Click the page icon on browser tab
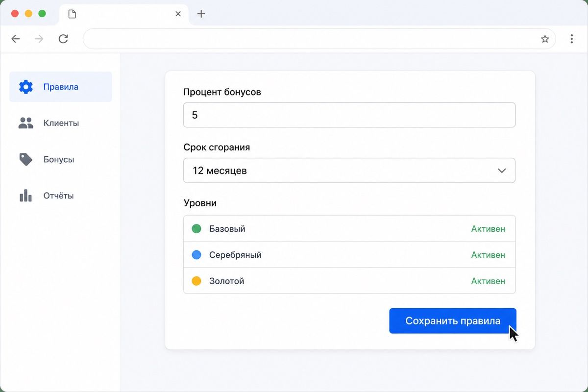This screenshot has width=588, height=392. [x=72, y=14]
